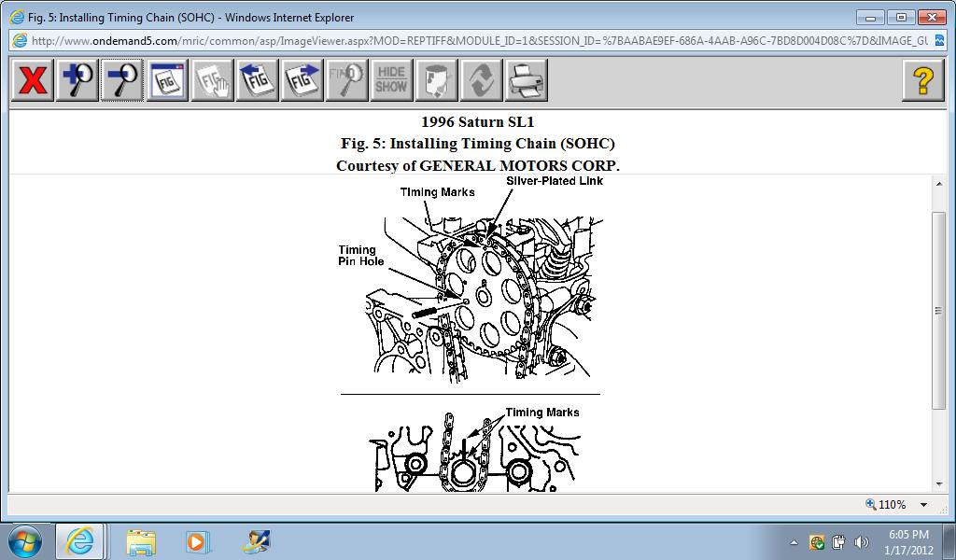The image size is (956, 560).
Task: Click the compatibility view icon beside the URL
Action: pyautogui.click(x=939, y=41)
